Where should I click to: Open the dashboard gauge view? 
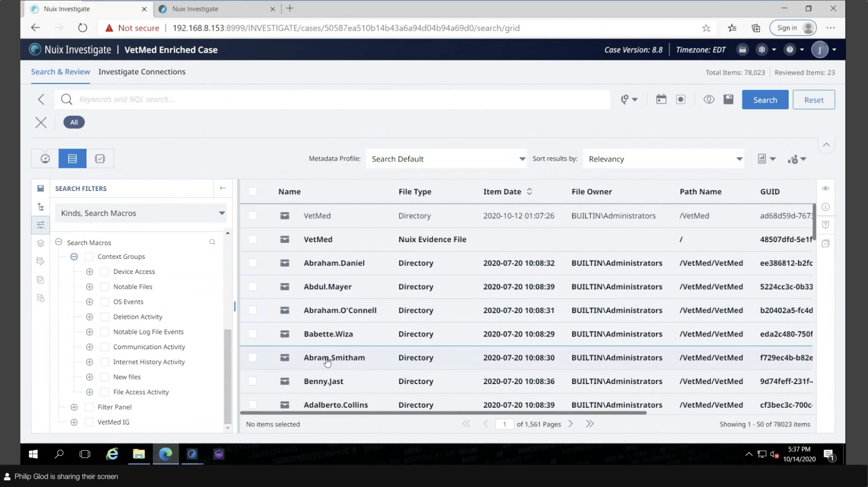(x=45, y=158)
